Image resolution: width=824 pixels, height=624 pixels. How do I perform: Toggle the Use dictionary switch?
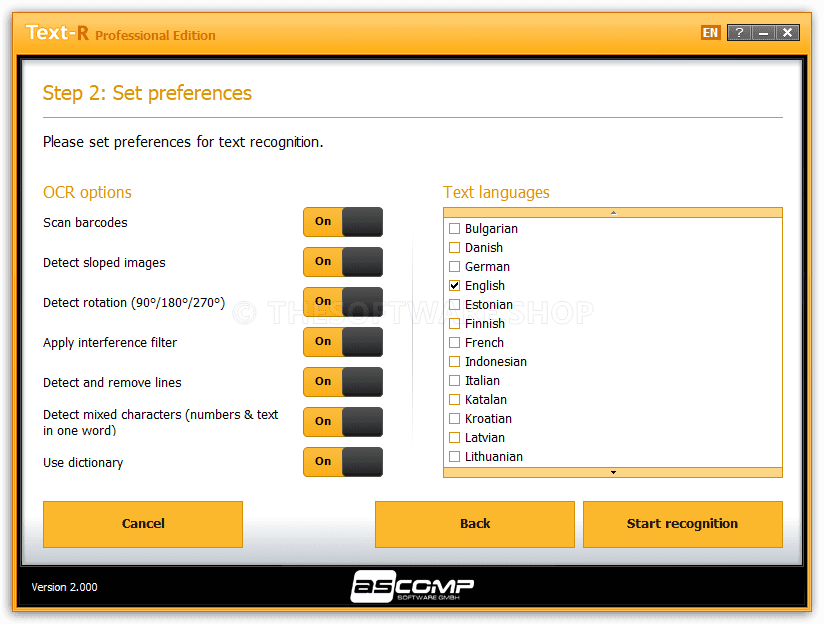[343, 462]
